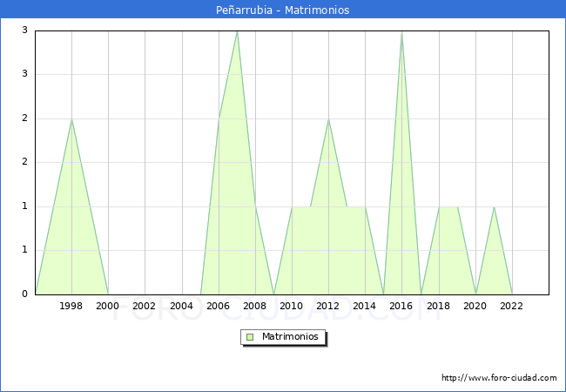Click the 2018 x-axis label

(438, 306)
